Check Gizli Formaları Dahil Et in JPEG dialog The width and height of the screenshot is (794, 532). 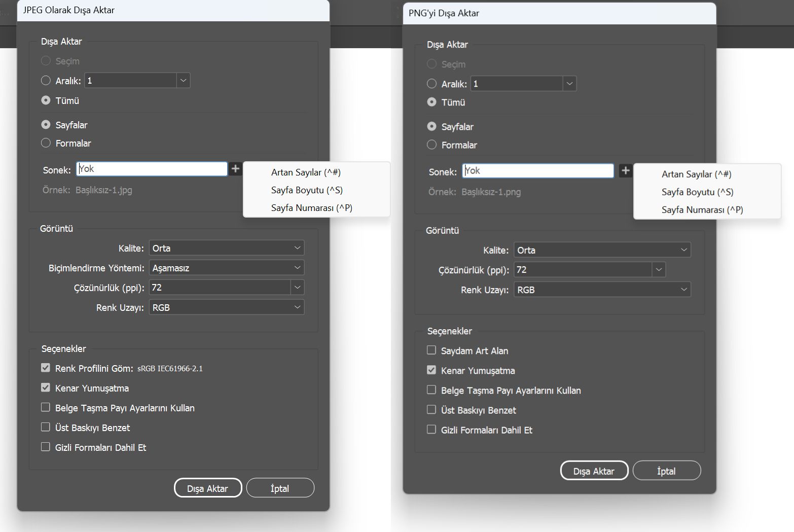click(45, 447)
